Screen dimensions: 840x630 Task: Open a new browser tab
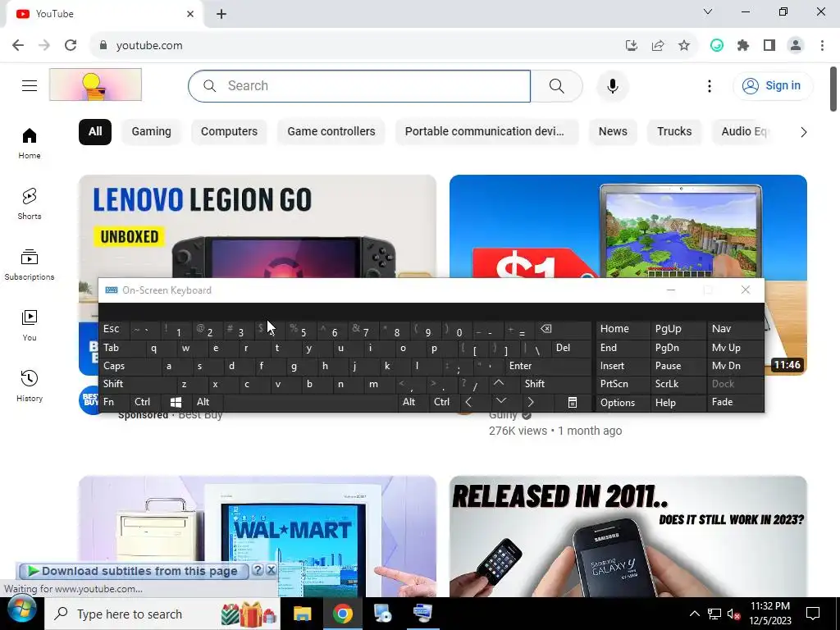221,14
